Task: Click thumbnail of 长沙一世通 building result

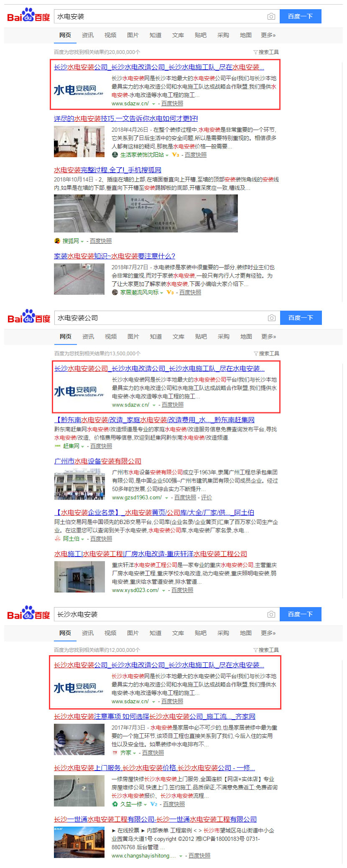Action: tap(79, 842)
